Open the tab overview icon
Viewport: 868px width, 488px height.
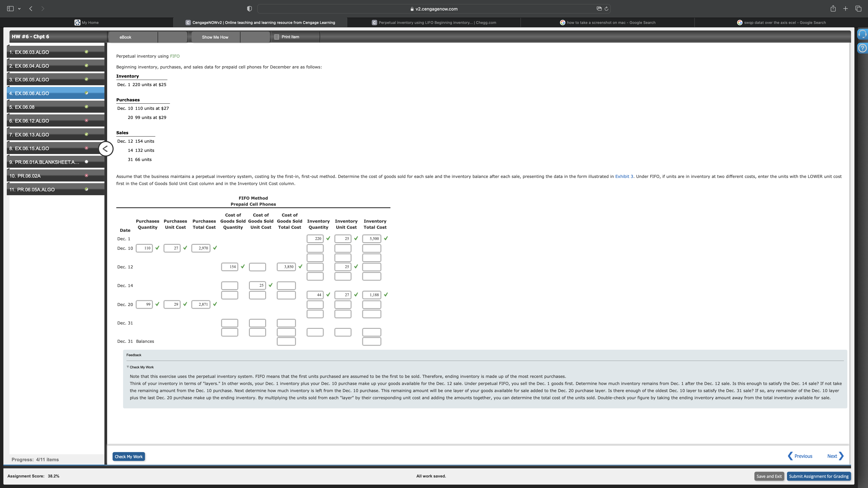tap(858, 9)
